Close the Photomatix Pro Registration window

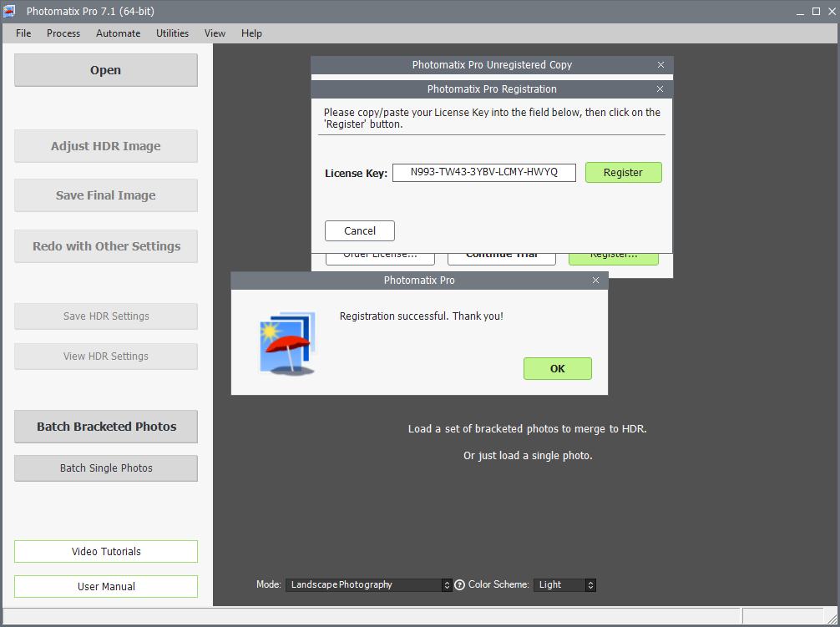click(x=660, y=88)
